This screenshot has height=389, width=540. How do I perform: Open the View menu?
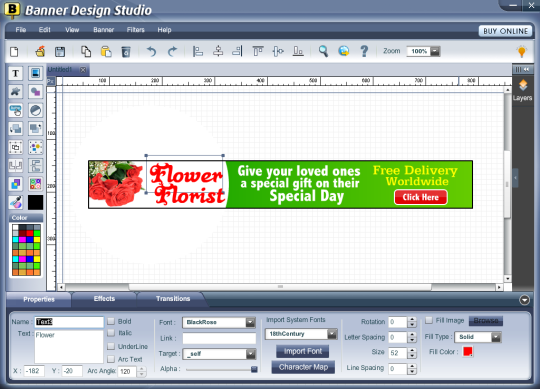tap(72, 30)
